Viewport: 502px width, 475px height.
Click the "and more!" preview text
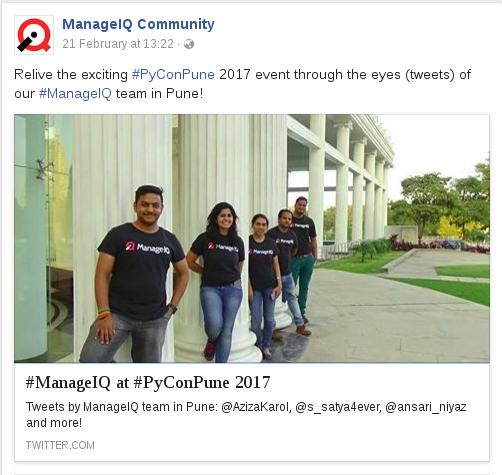click(x=54, y=423)
